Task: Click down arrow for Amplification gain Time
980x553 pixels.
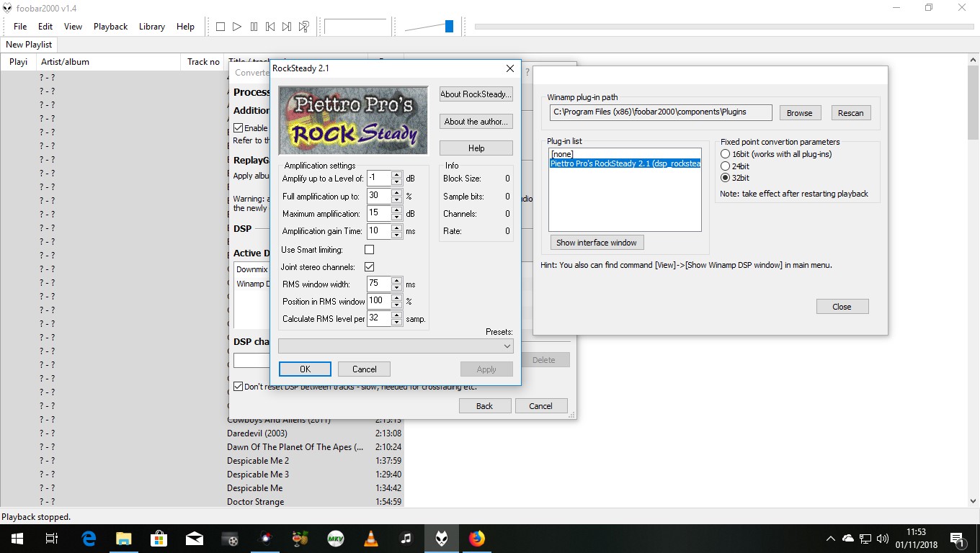Action: (x=396, y=235)
